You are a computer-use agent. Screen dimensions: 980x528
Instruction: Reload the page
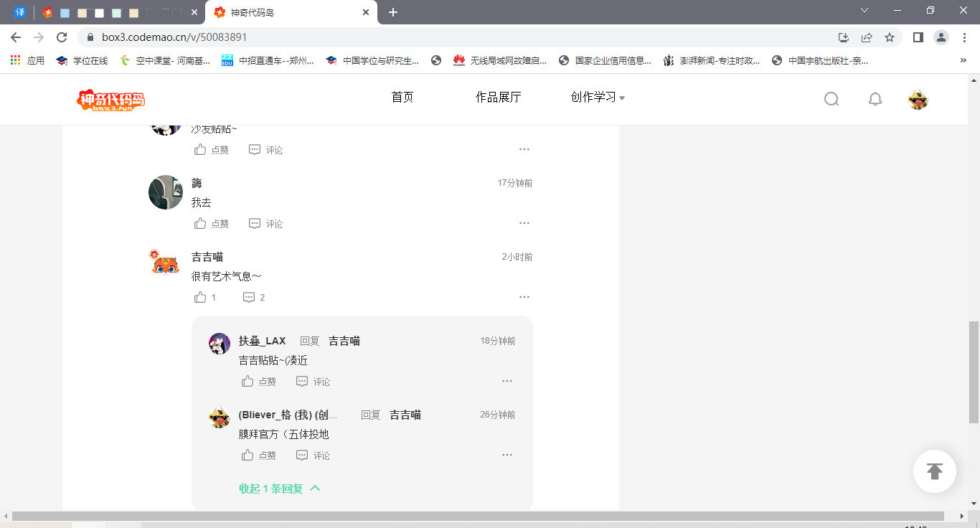(x=62, y=37)
